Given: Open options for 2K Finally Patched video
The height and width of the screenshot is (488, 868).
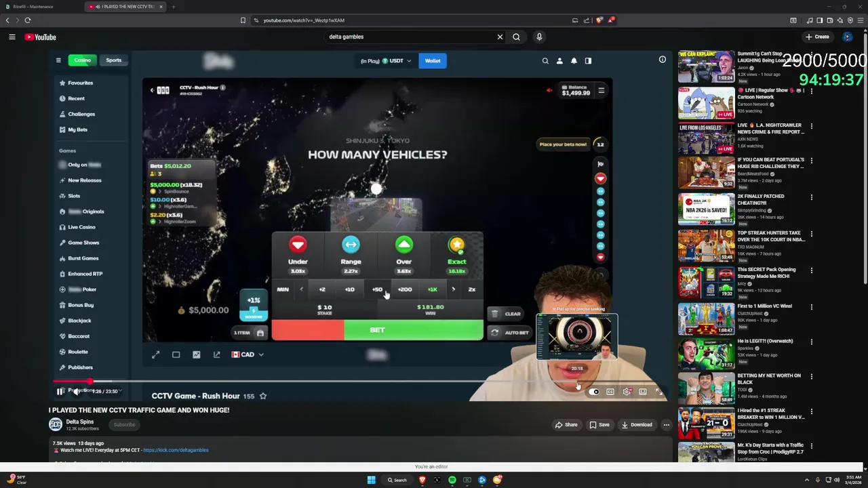Looking at the screenshot, I should coord(811,197).
